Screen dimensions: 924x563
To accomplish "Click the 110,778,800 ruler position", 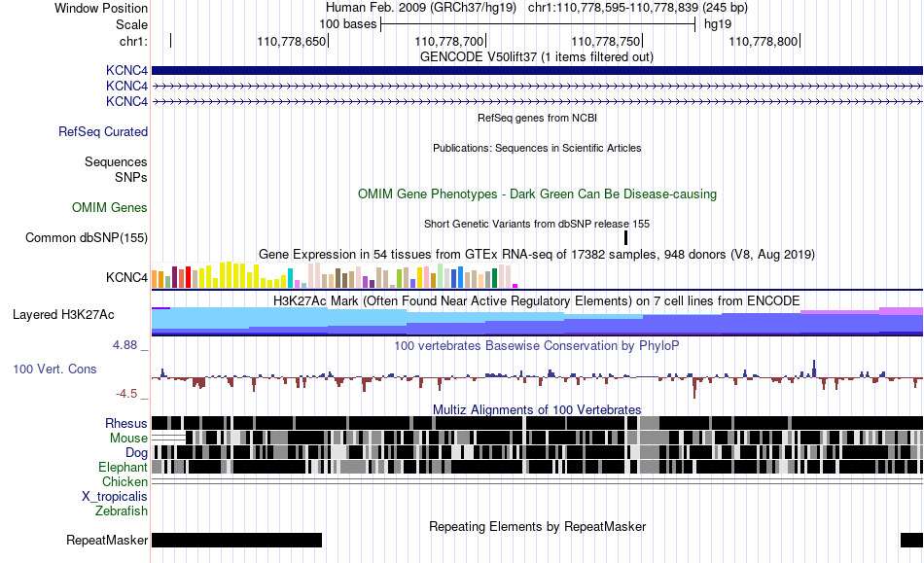I will pos(764,41).
